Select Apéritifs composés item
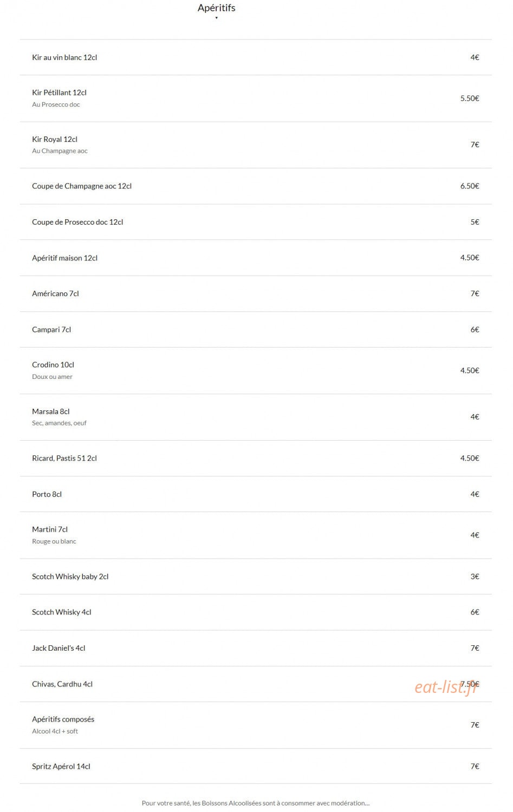This screenshot has width=513, height=812. tap(256, 725)
